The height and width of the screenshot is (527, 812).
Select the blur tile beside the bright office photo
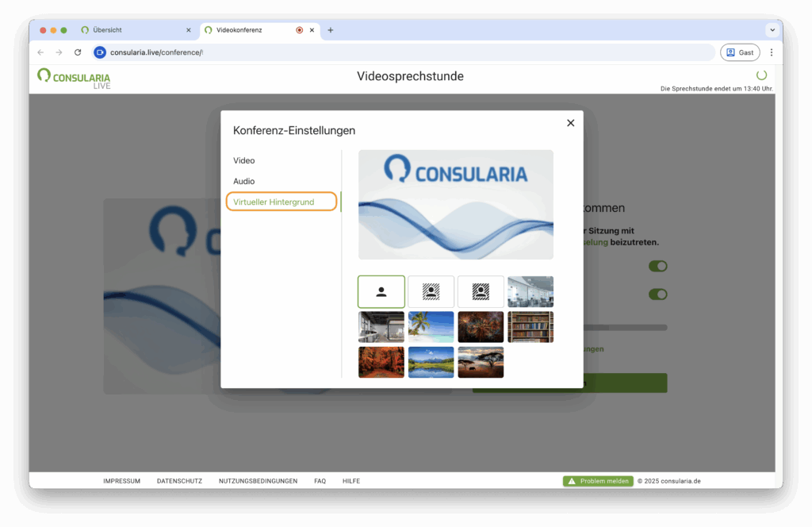point(481,292)
